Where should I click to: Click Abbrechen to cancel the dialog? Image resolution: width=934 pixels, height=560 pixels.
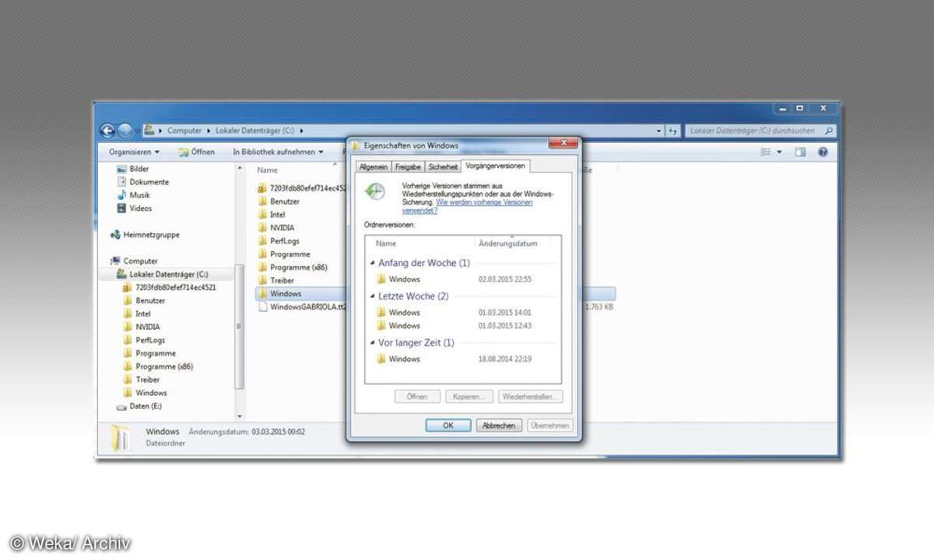click(499, 425)
